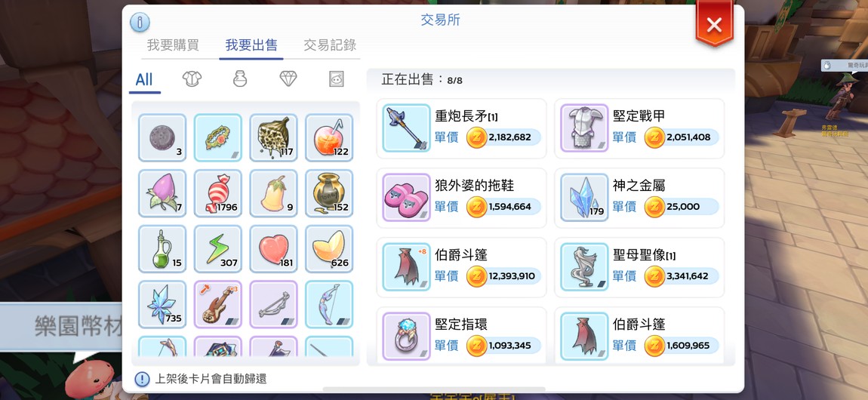Viewport: 868px width, 400px height.
Task: Select the flower wreath headgear item
Action: click(217, 138)
